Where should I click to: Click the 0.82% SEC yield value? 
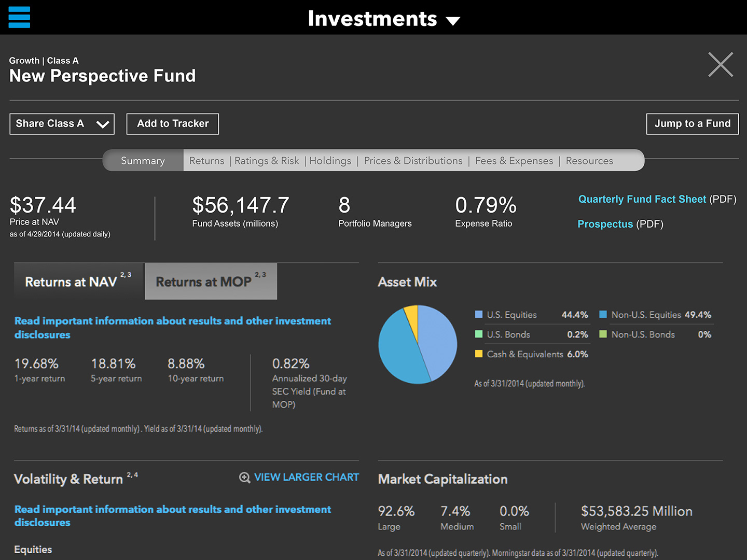point(291,363)
